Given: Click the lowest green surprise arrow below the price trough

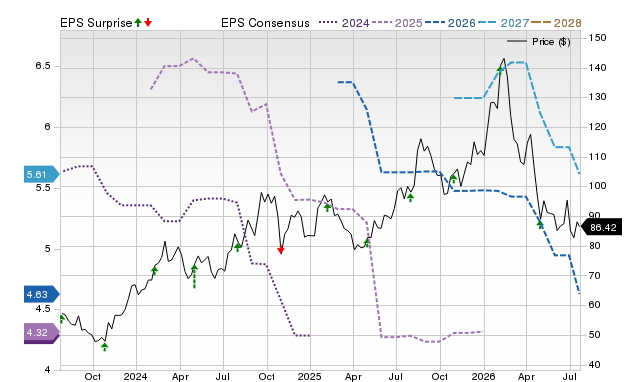Looking at the screenshot, I should (x=104, y=347).
